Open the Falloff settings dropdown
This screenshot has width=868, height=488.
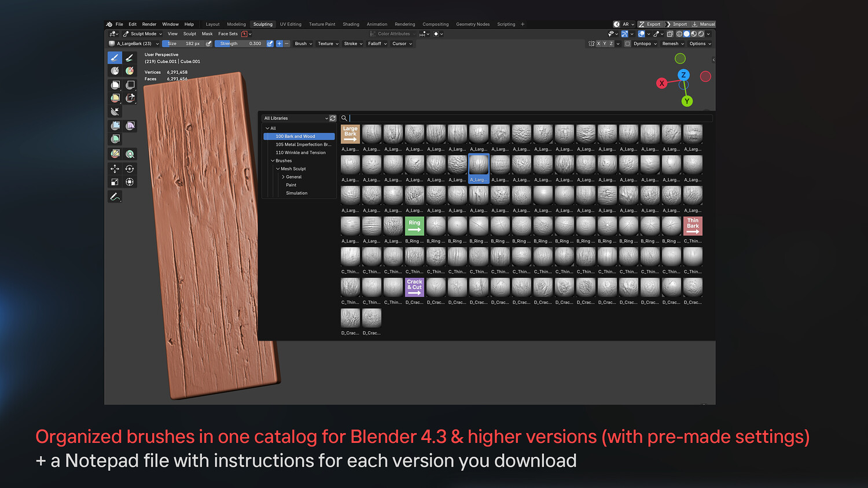pos(377,43)
